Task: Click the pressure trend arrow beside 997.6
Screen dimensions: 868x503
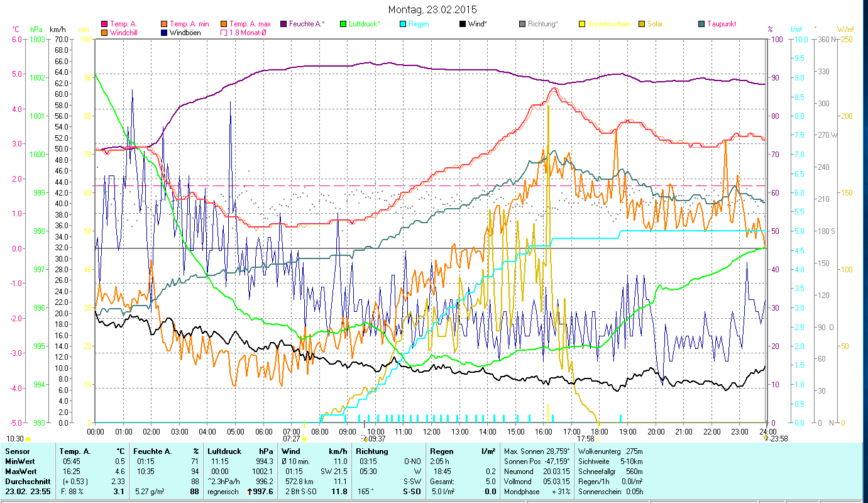Action: 250,492
